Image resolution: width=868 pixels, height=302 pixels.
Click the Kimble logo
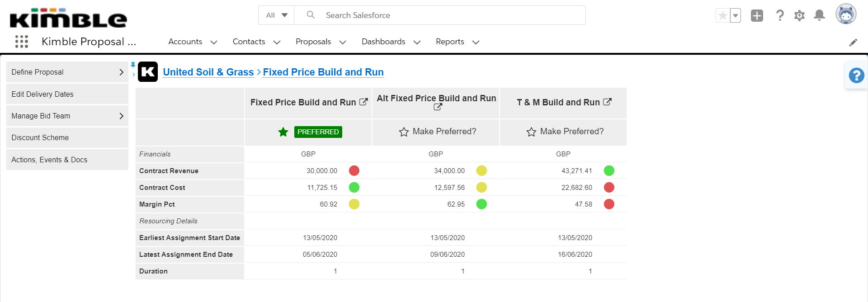[x=68, y=18]
